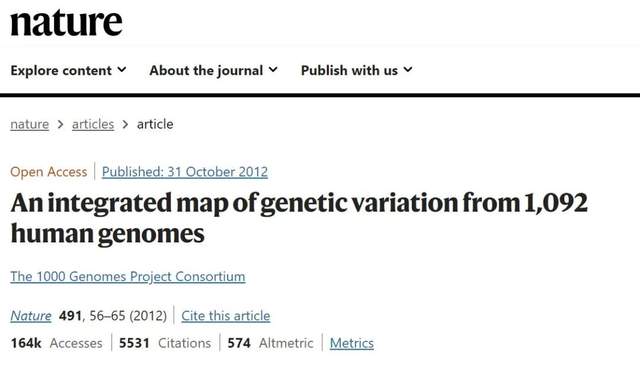Open the Nature journal italic link

[31, 315]
